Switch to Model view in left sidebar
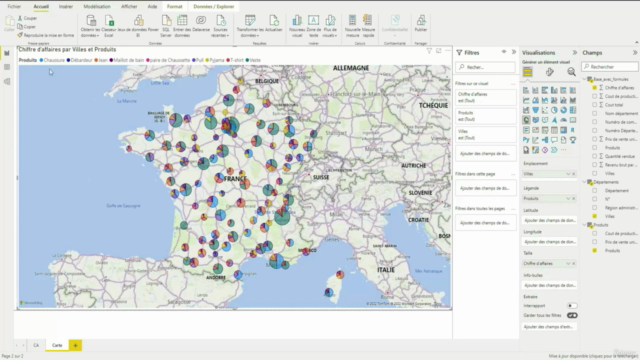Image resolution: width=640 pixels, height=360 pixels. tap(7, 81)
